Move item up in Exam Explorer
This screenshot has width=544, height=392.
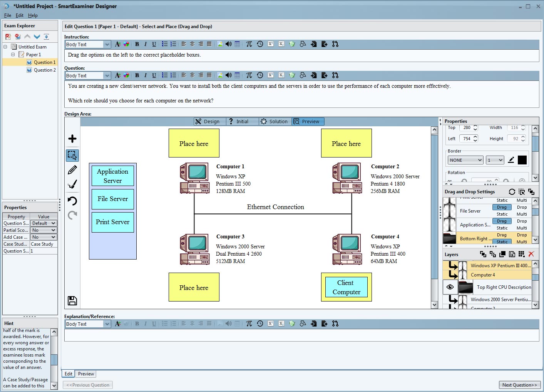click(27, 37)
